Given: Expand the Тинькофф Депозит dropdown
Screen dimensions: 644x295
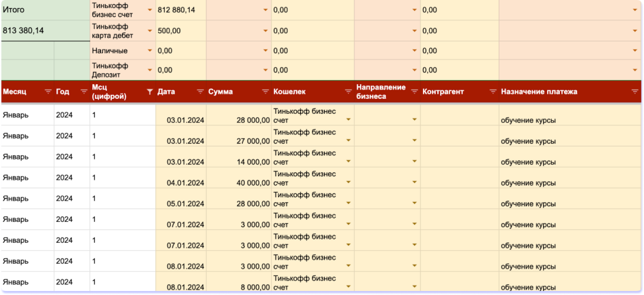Looking at the screenshot, I should (x=149, y=70).
